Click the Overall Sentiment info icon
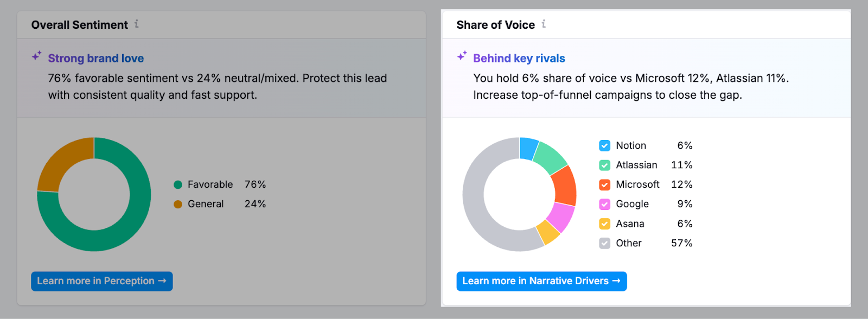868x319 pixels. 137,24
